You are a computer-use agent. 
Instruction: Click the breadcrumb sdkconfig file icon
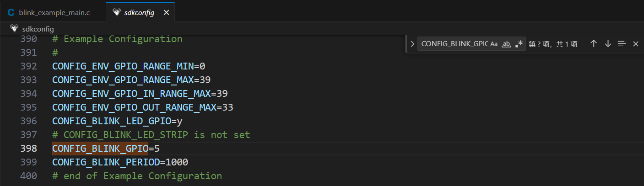point(14,28)
